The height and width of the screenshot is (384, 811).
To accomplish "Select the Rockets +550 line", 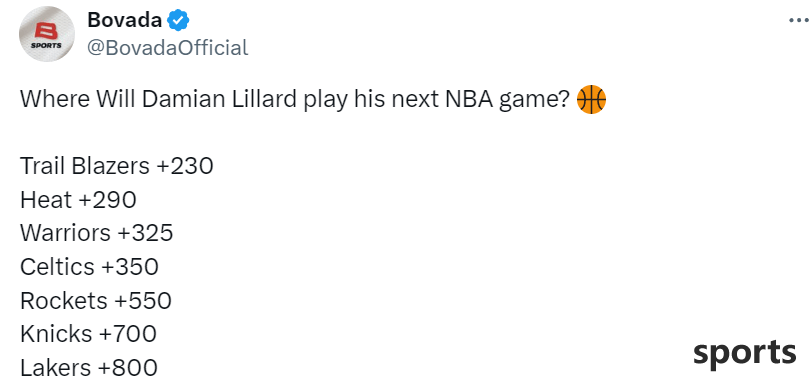I will click(96, 301).
